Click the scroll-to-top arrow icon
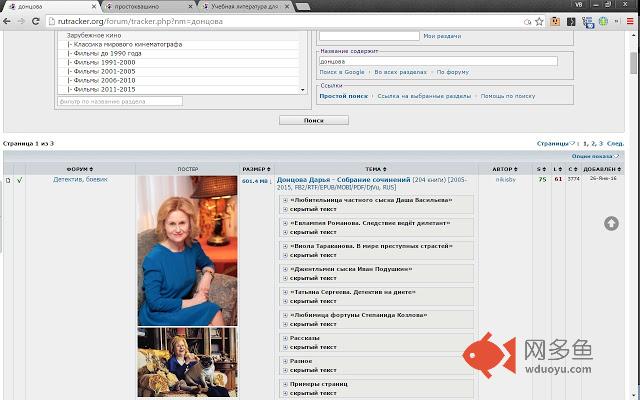 pyautogui.click(x=611, y=222)
